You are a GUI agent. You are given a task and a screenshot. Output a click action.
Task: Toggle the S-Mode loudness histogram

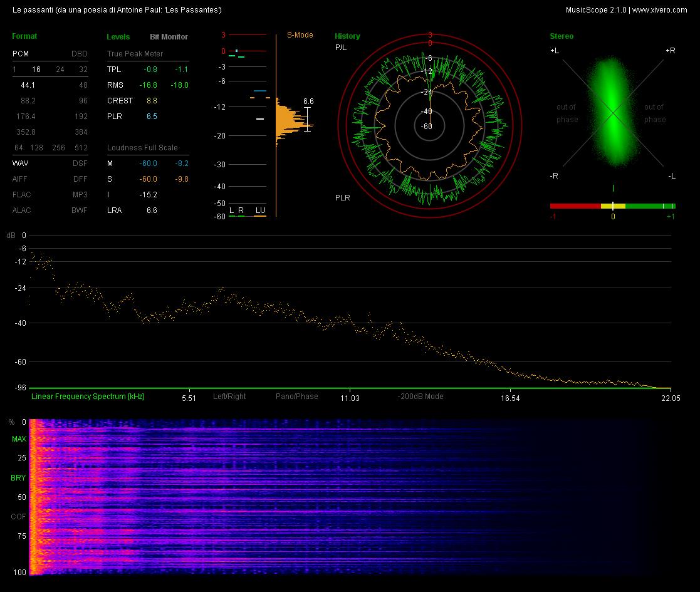click(300, 35)
